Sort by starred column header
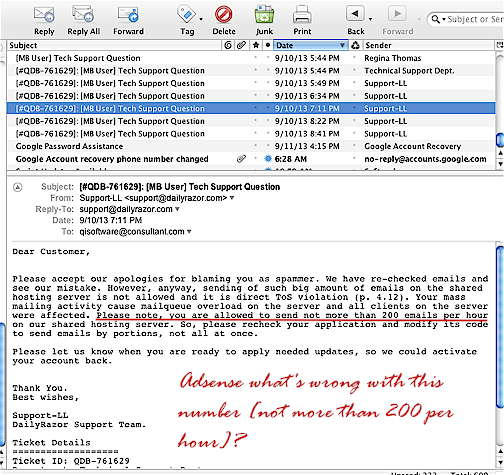 click(256, 45)
